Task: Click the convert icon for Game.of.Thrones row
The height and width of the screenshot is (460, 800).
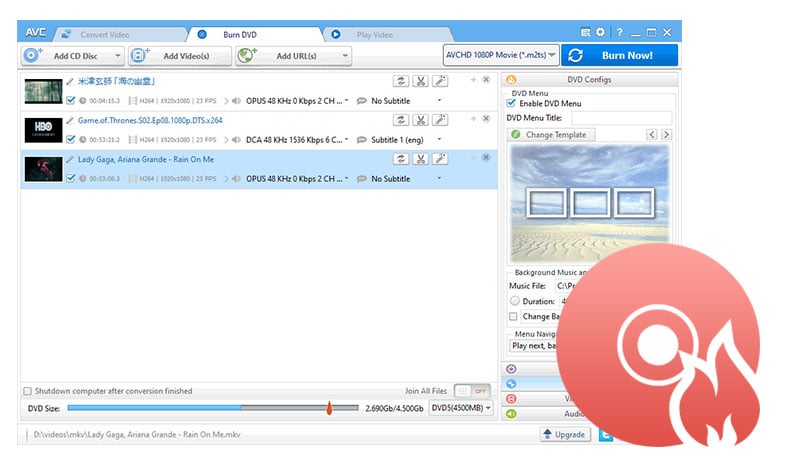Action: click(401, 120)
